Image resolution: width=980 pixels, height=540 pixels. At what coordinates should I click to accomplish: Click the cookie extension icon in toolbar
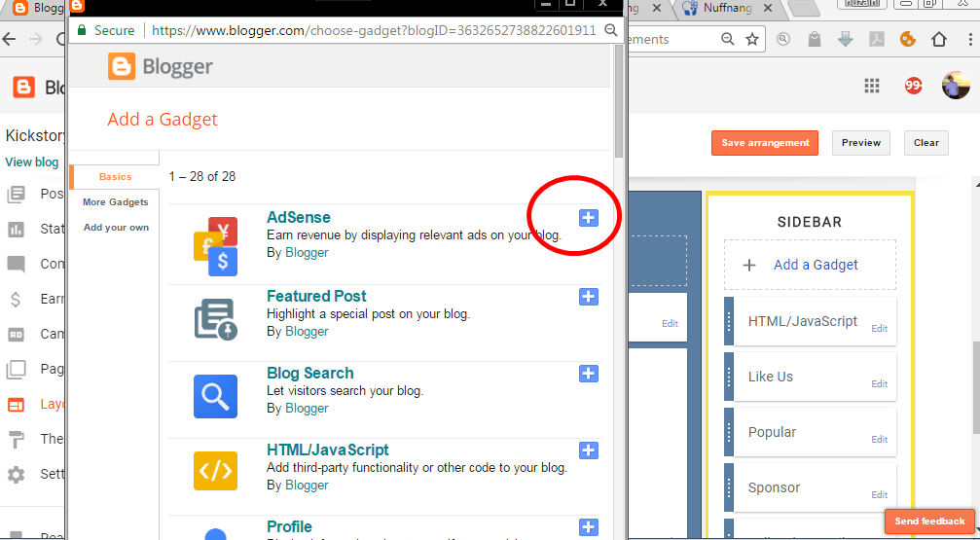point(908,39)
